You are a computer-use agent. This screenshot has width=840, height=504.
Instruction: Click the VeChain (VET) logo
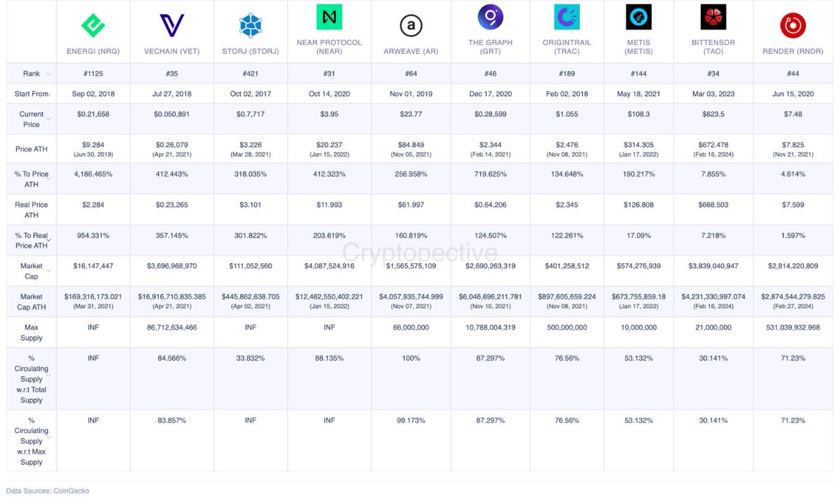pyautogui.click(x=171, y=26)
